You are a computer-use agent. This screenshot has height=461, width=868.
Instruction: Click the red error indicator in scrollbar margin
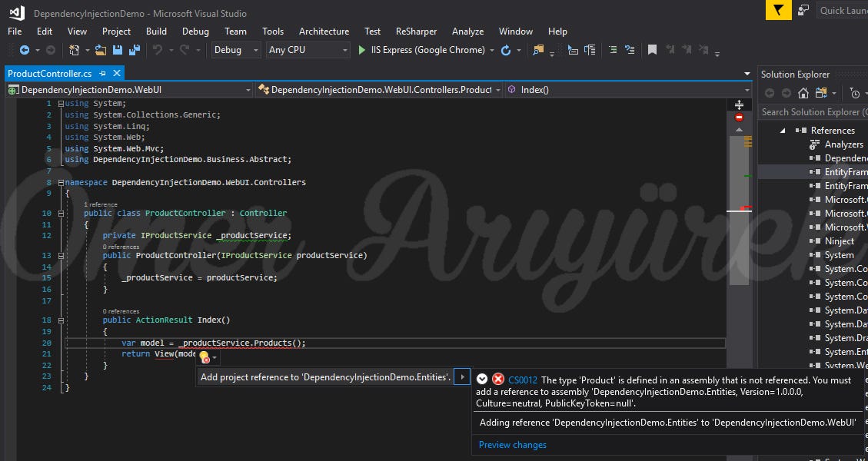[739, 118]
